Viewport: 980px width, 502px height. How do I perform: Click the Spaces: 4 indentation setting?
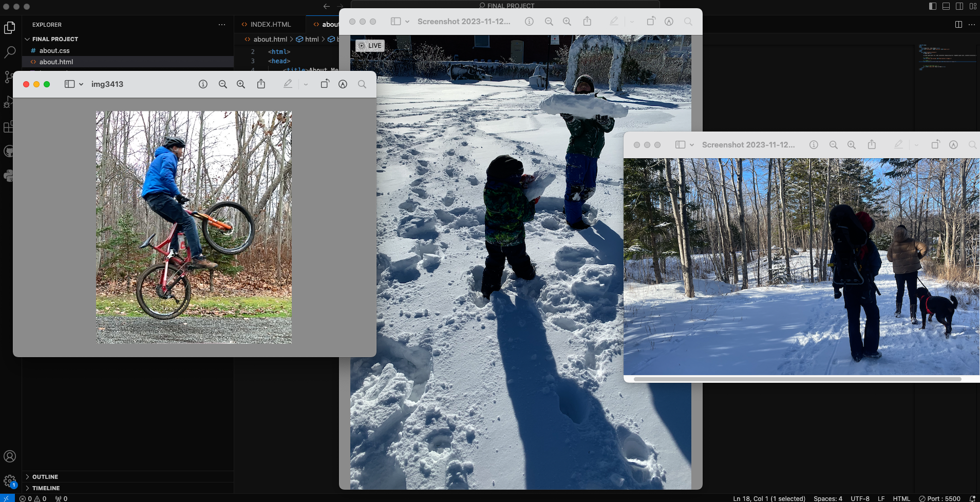[x=827, y=498]
